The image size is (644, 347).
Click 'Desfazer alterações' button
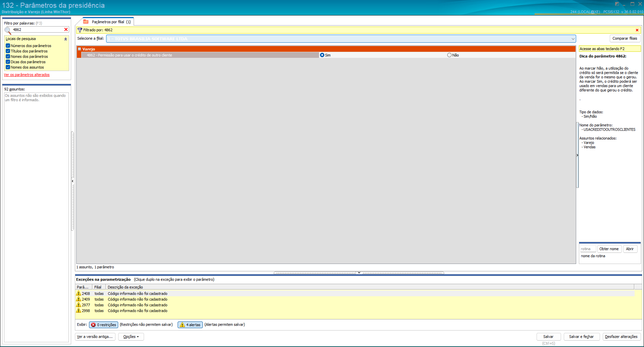tap(621, 337)
